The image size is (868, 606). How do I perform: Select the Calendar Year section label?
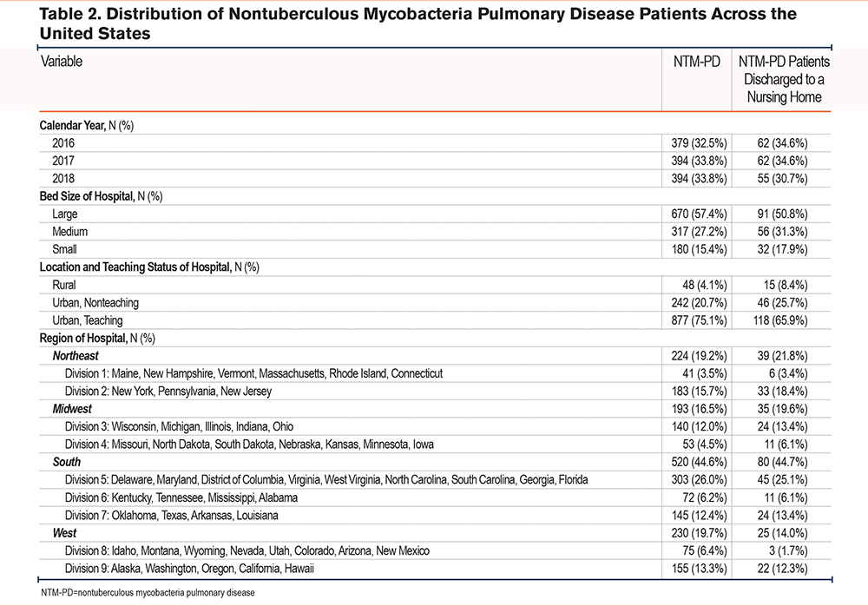coord(86,125)
